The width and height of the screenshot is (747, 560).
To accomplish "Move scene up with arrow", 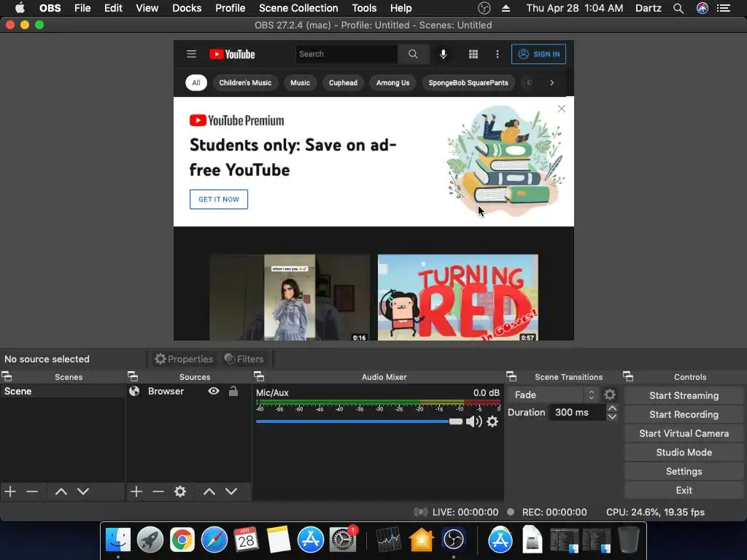I will click(x=61, y=491).
